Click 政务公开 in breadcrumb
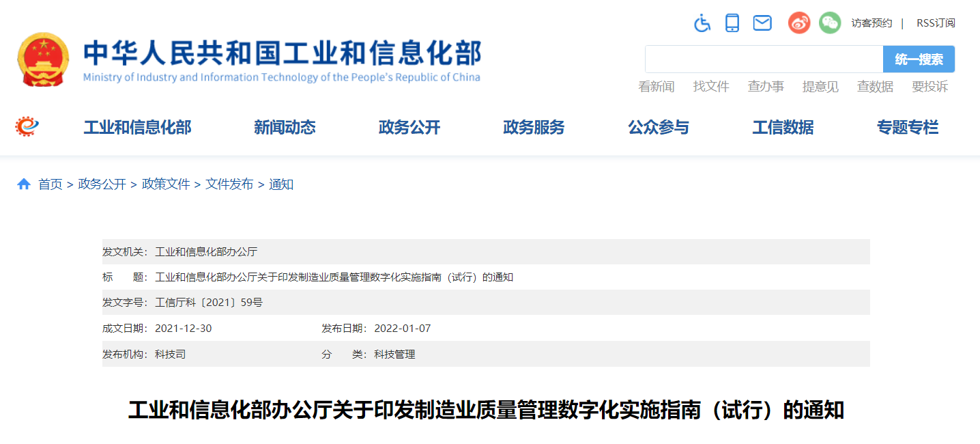980x444 pixels. coord(102,184)
